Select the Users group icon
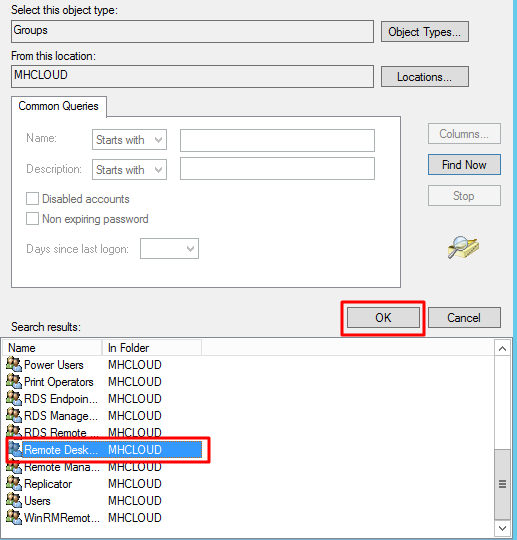The width and height of the screenshot is (517, 540). (x=14, y=500)
